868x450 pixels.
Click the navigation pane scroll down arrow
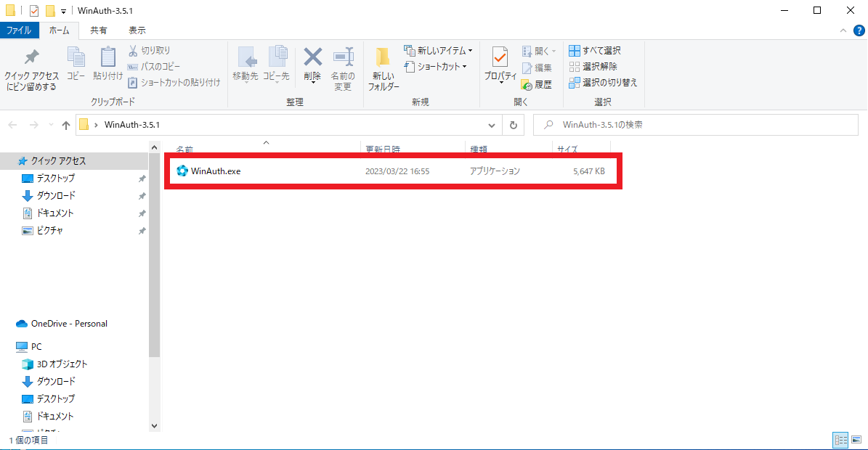[x=155, y=426]
